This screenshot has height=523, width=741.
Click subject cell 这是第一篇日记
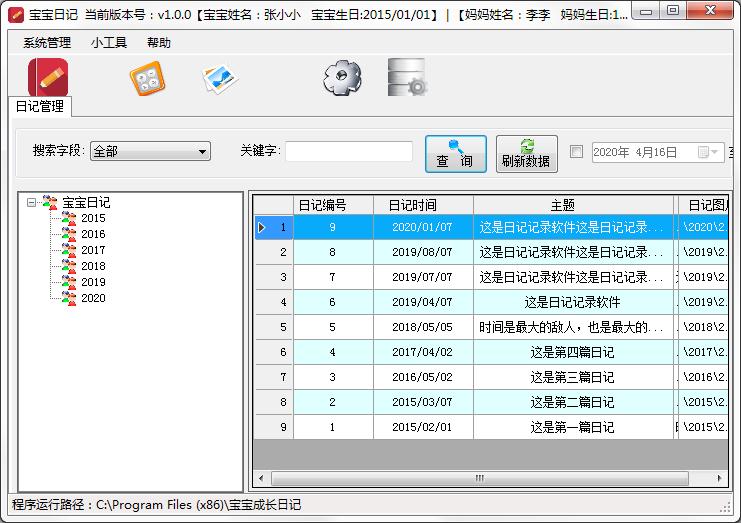pyautogui.click(x=573, y=428)
